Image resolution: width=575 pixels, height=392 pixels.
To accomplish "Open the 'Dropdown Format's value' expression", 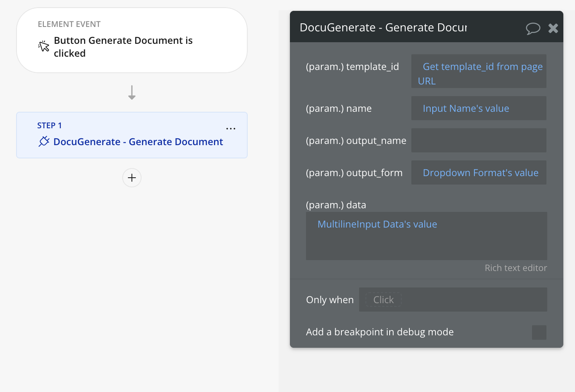I will [x=480, y=173].
